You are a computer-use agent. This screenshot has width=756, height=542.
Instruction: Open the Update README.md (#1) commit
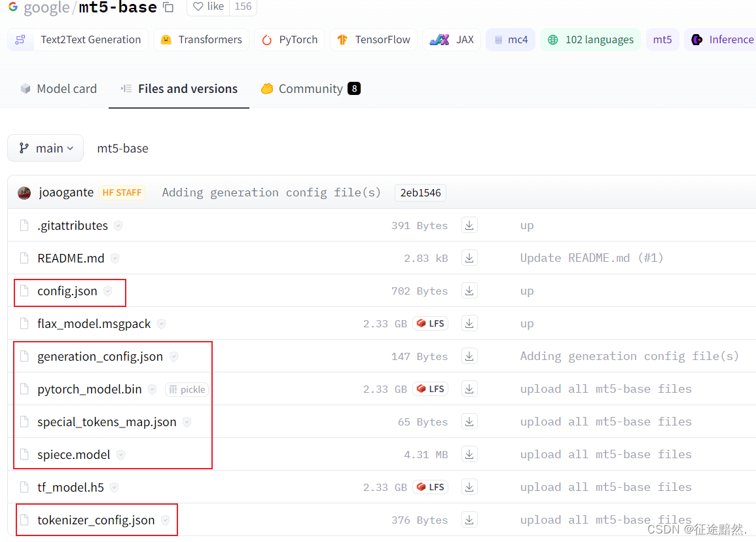click(x=592, y=258)
